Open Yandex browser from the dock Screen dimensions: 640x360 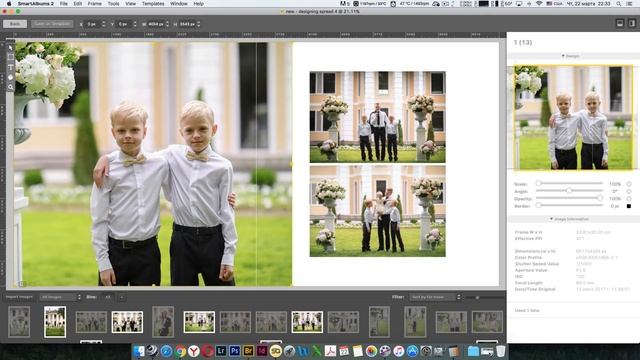(x=193, y=351)
